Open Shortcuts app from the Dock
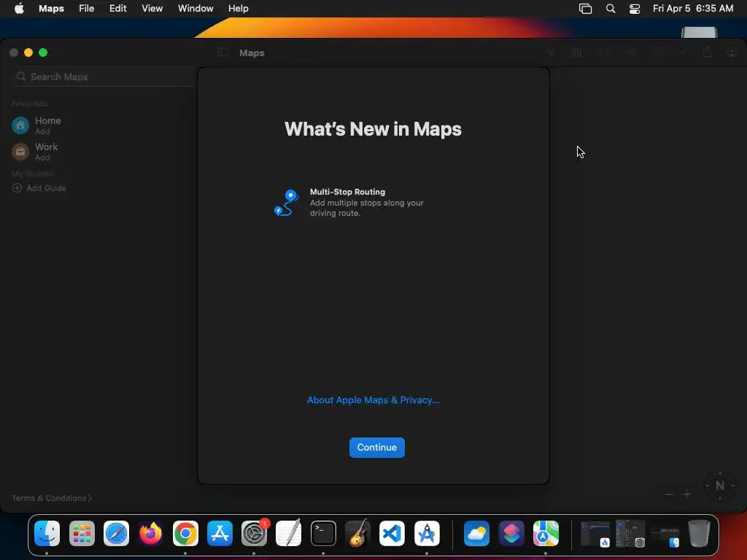 [511, 533]
